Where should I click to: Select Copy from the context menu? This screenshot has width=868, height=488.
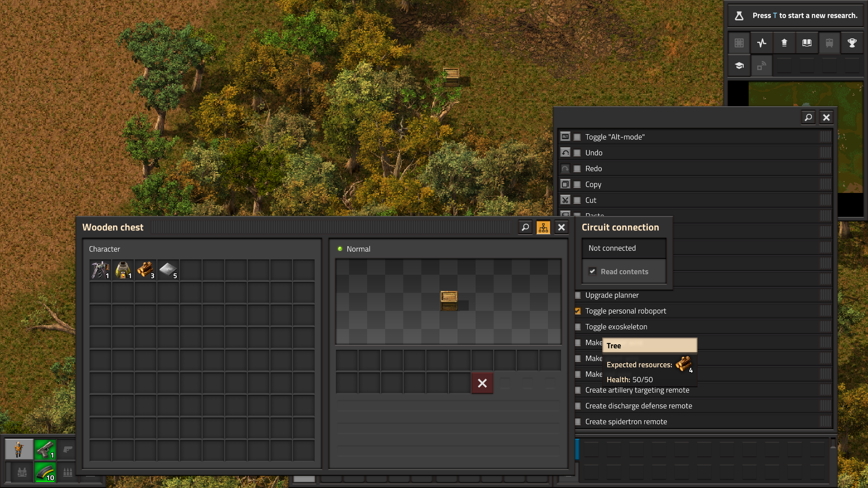tap(593, 184)
